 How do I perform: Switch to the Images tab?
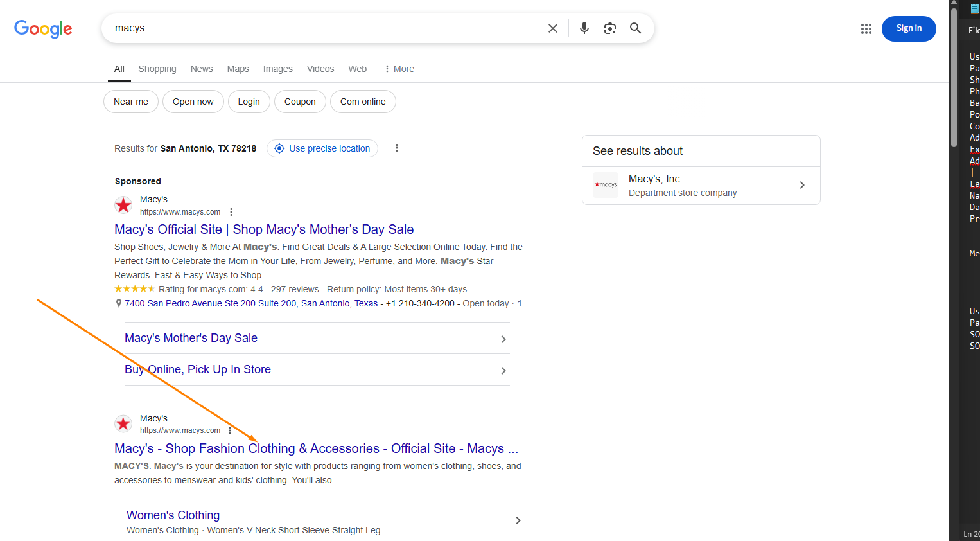[x=277, y=69]
